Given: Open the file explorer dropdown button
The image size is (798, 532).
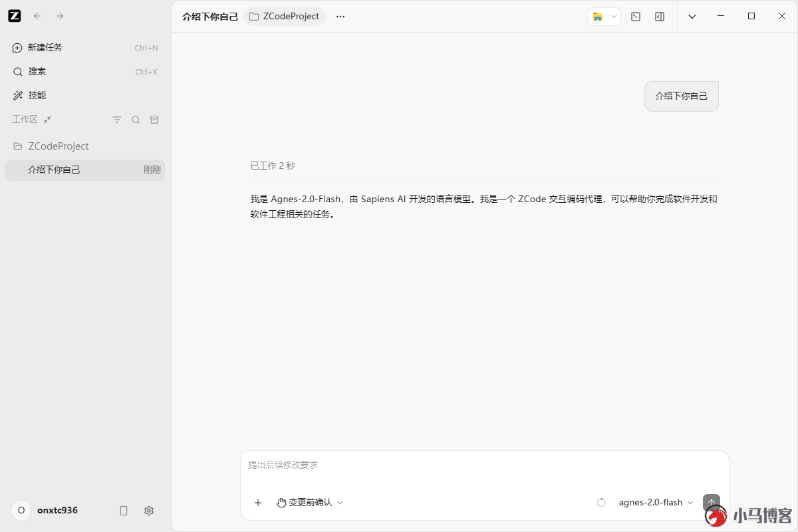Looking at the screenshot, I should click(604, 17).
